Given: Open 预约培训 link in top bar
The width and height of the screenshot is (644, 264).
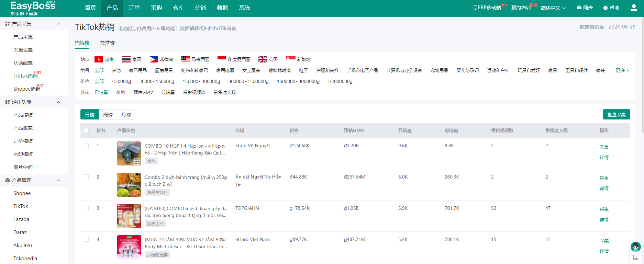Looking at the screenshot, I should 521,8.
